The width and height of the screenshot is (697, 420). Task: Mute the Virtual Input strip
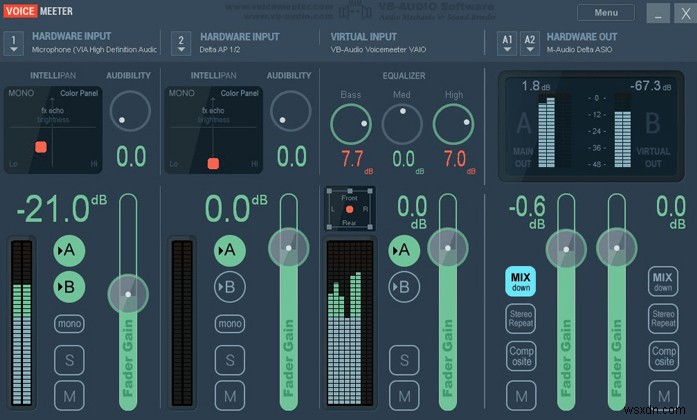click(x=404, y=395)
